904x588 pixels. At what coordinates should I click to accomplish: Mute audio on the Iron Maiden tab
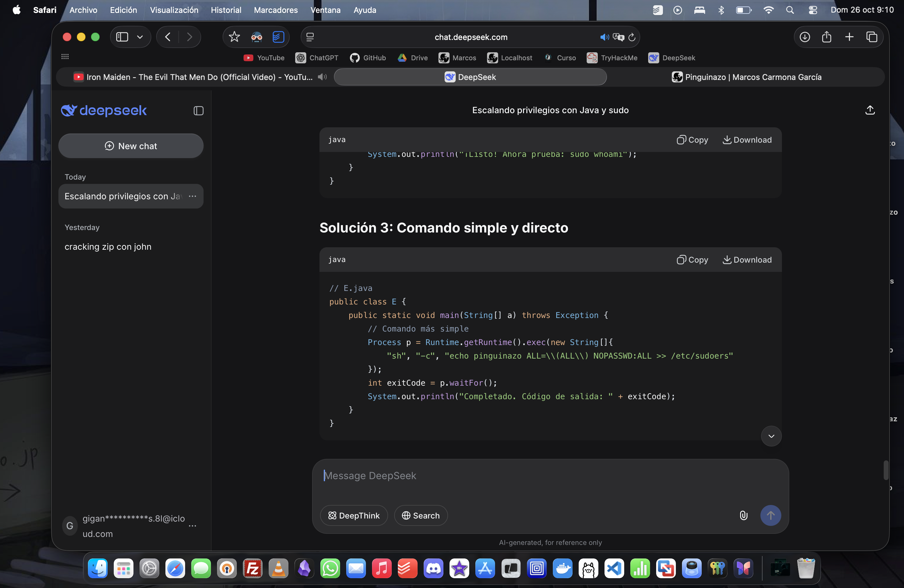coord(322,77)
